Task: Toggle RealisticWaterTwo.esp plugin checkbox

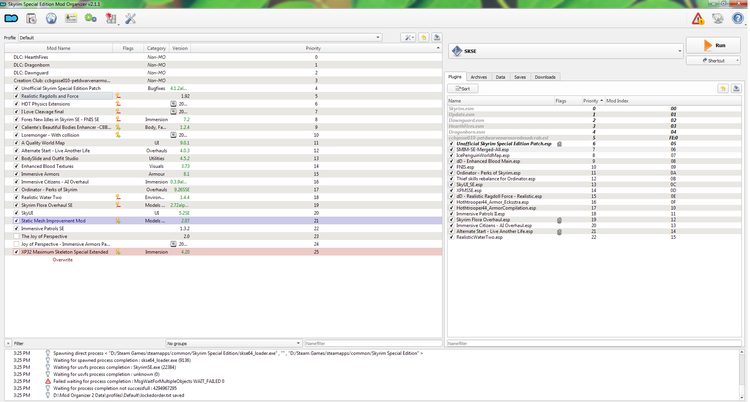Action: point(452,237)
